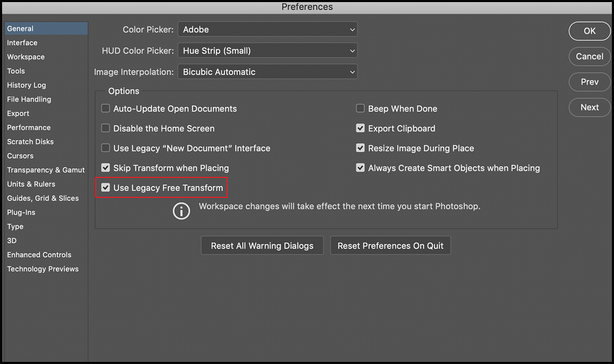This screenshot has height=364, width=614.
Task: Click the HUD Color Picker label
Action: [138, 51]
